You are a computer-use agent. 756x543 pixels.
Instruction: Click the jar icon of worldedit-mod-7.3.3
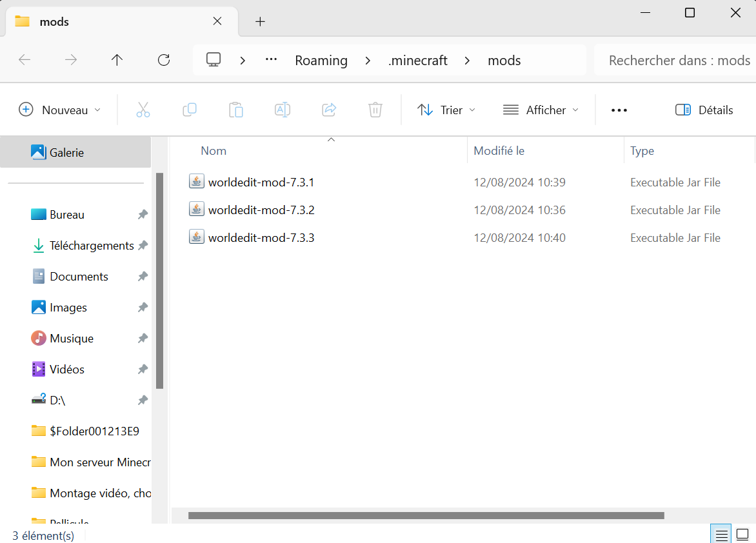coord(196,237)
